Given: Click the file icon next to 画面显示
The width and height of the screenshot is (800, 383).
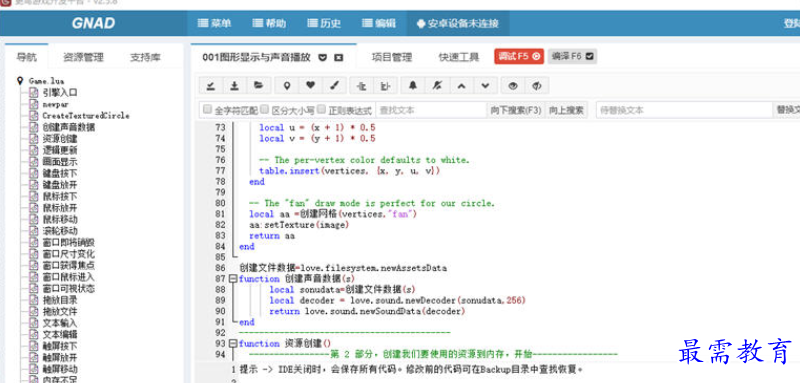Looking at the screenshot, I should (34, 162).
